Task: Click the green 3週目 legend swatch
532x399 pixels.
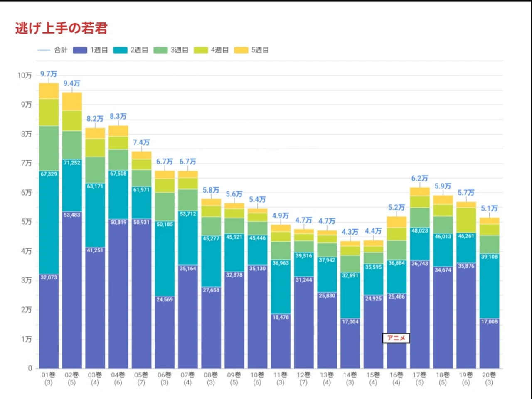Action: 160,50
